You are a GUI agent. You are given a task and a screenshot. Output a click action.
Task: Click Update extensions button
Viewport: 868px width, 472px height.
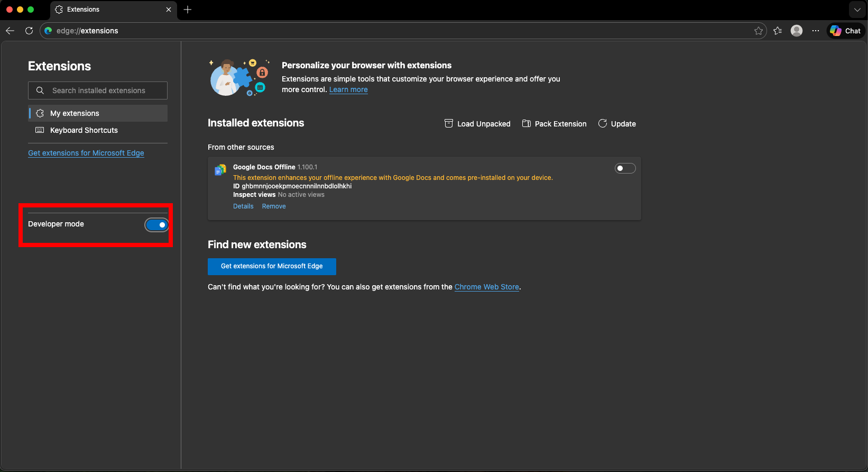617,124
